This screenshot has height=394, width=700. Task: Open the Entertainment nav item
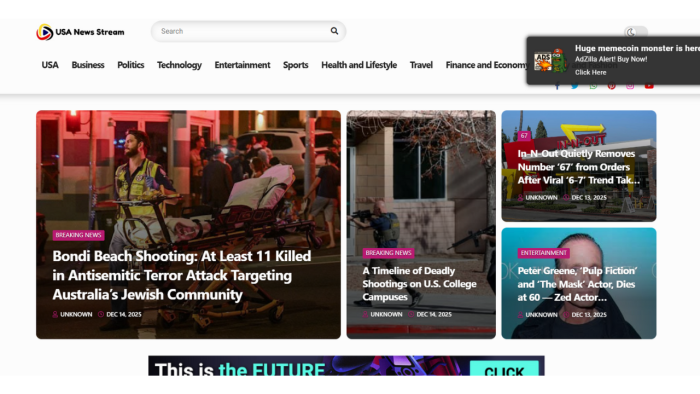(x=242, y=65)
